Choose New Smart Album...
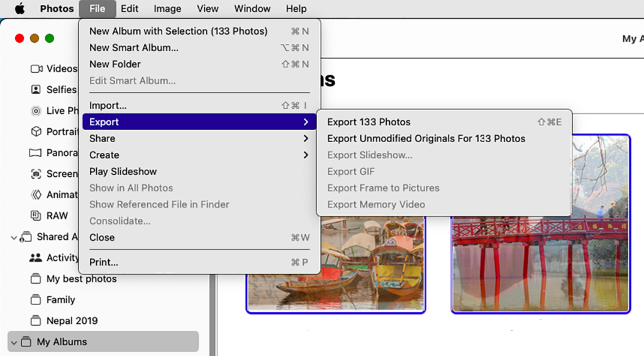This screenshot has width=644, height=356. [x=199, y=48]
